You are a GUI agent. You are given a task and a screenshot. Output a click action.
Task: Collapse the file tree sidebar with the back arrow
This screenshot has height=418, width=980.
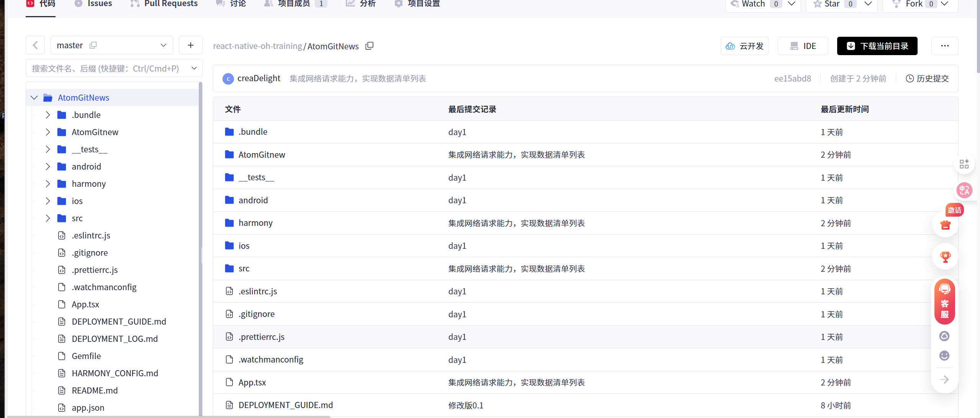[x=35, y=46]
